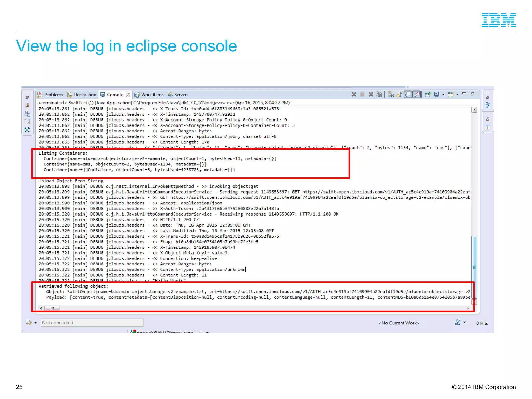Viewport: 532px width, 399px height.
Task: Click the 'X-Auth-Token' log line
Action: point(159,209)
